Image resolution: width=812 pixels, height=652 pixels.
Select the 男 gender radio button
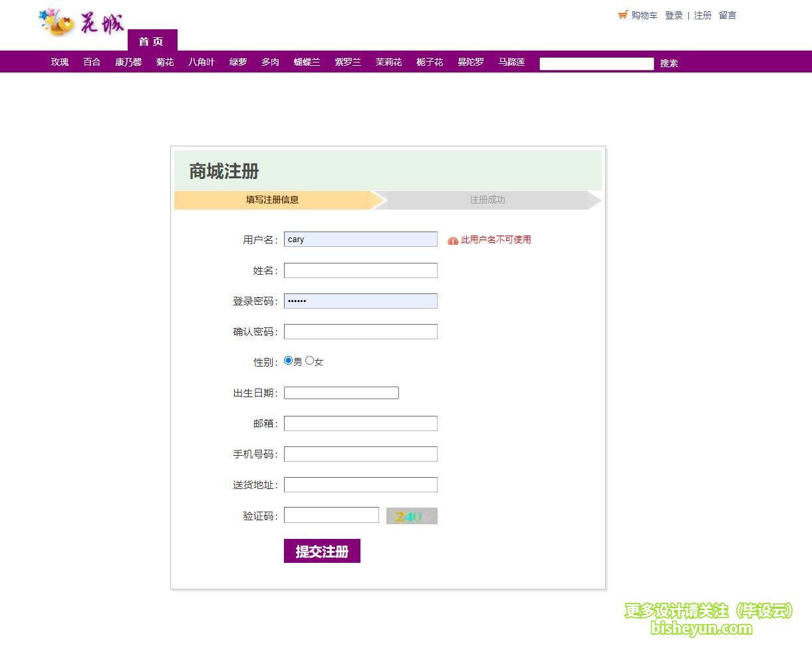(288, 360)
